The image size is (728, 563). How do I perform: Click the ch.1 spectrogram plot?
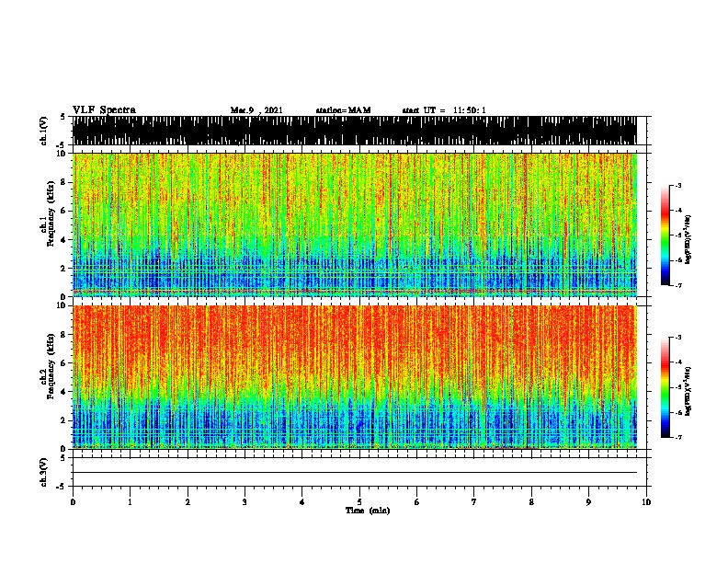[x=355, y=224]
